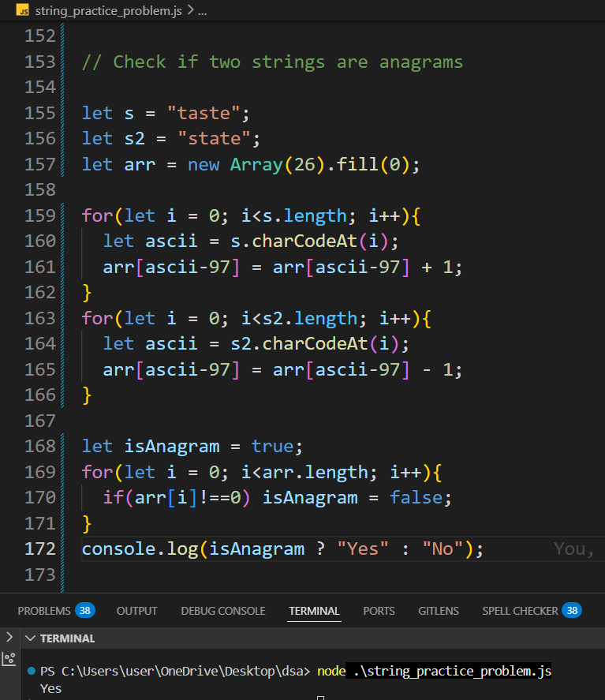This screenshot has height=700, width=605.
Task: Click if(arr[i]!==0) on line 170
Action: pyautogui.click(x=177, y=498)
